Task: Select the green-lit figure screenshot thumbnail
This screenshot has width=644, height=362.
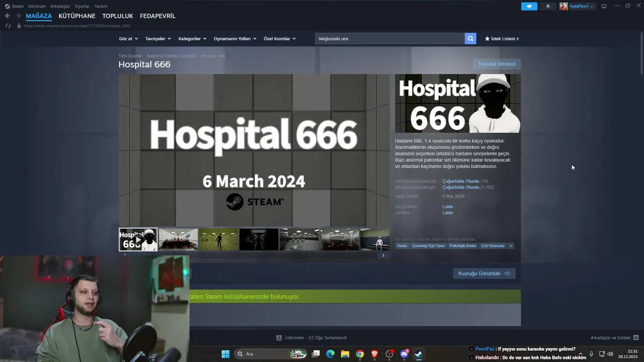Action: (x=218, y=240)
